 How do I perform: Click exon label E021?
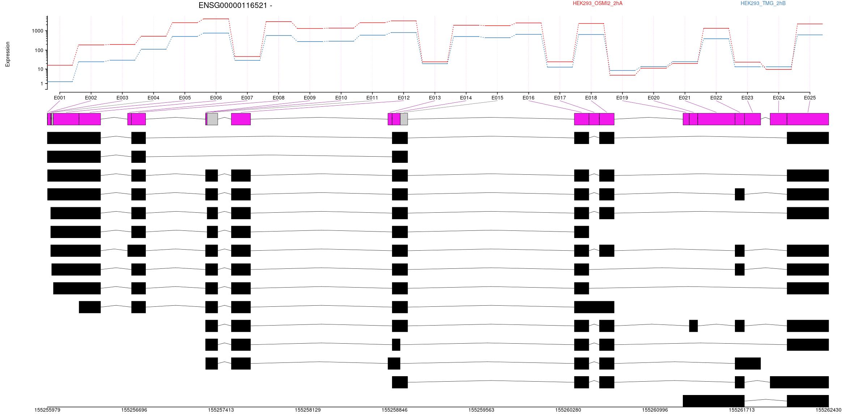685,98
